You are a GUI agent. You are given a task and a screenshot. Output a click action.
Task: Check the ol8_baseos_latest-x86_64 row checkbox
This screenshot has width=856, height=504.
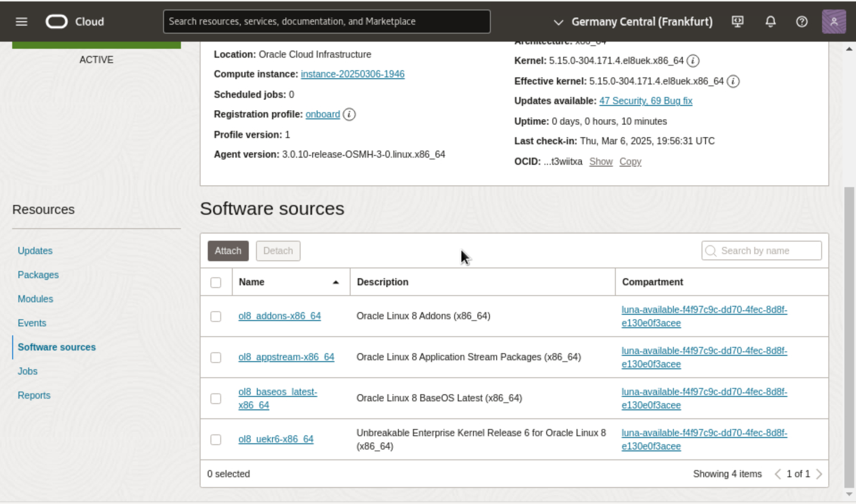coord(215,399)
